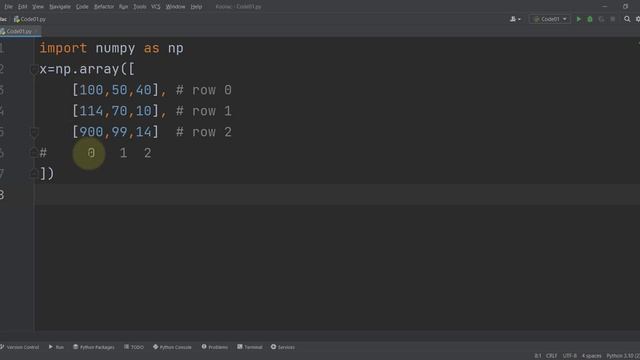
Task: Open Search Everywhere magnifier icon
Action: (x=627, y=19)
